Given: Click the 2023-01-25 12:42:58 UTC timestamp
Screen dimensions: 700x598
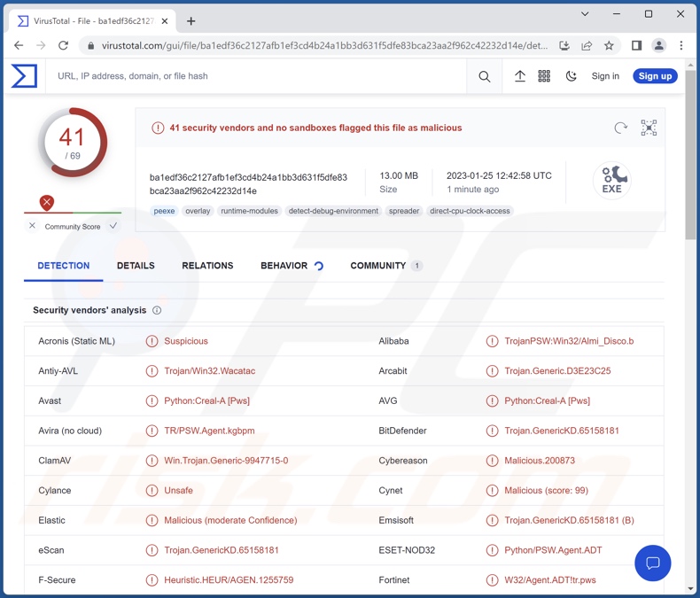Looking at the screenshot, I should 499,175.
